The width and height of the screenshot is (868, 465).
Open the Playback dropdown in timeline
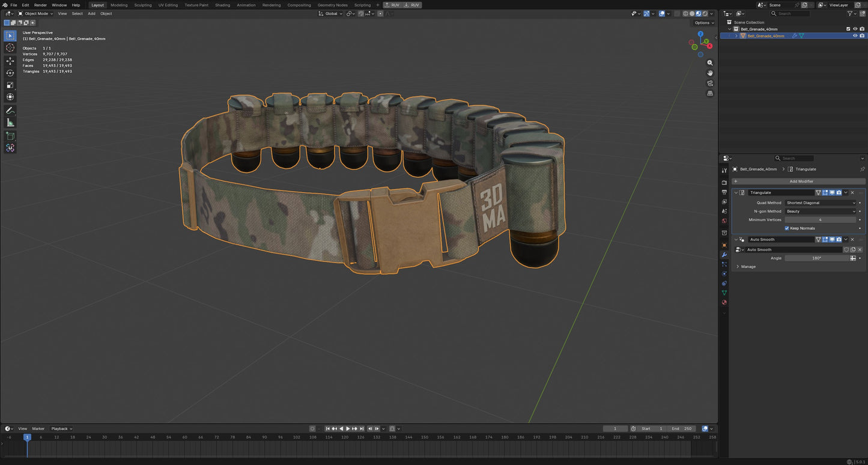coord(61,428)
